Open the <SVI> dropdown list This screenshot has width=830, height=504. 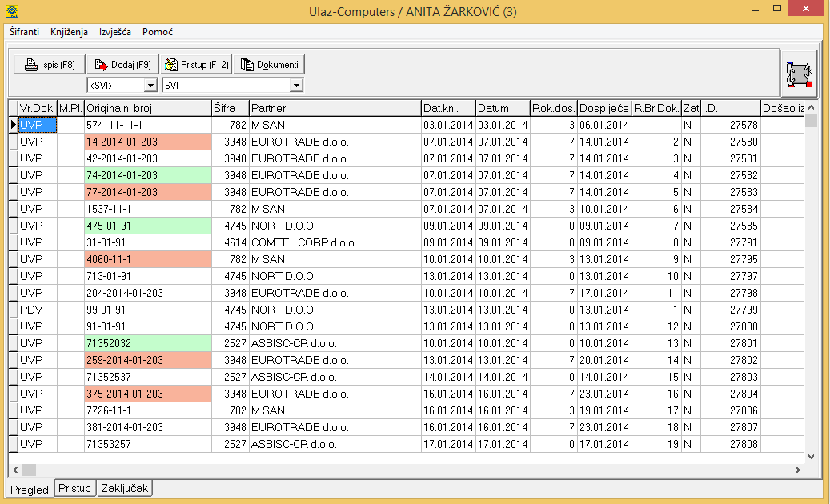coord(150,85)
